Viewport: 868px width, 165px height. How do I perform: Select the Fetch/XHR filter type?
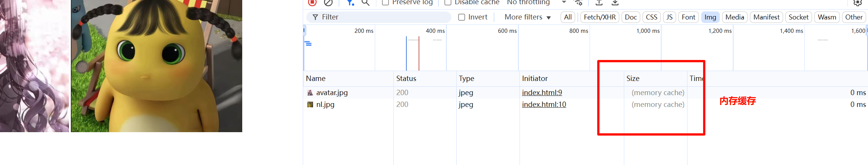[x=599, y=17]
